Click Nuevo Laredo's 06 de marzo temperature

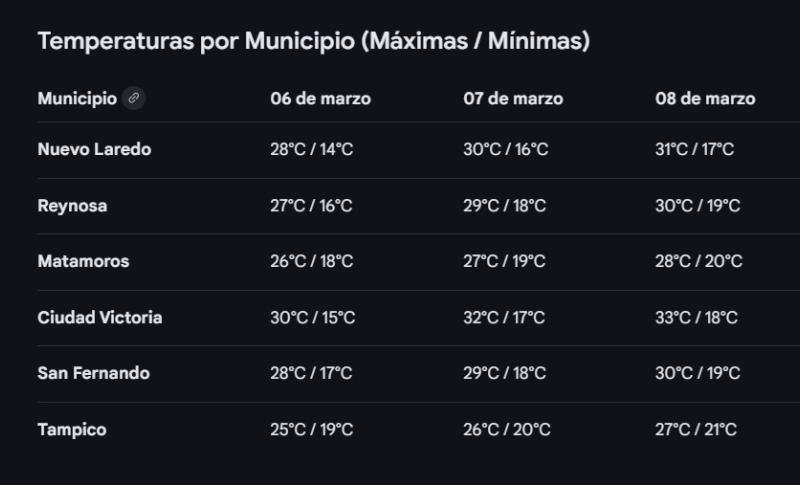click(311, 150)
